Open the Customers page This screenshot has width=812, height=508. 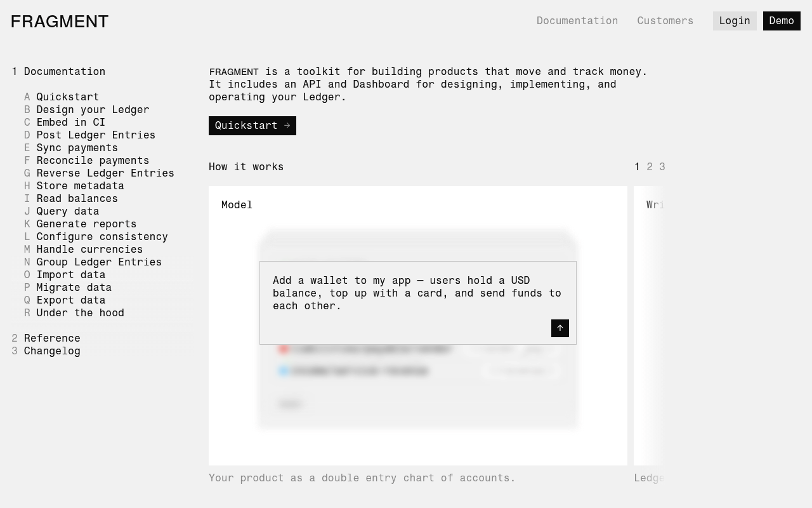(665, 21)
